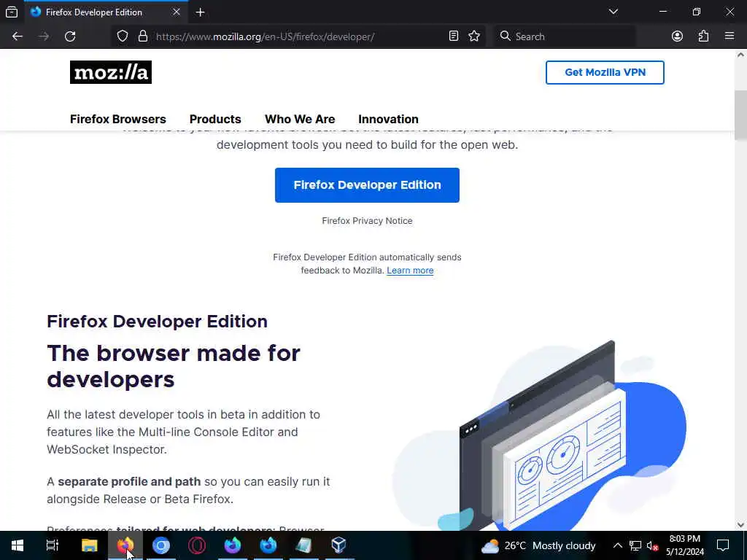The width and height of the screenshot is (747, 560).
Task: Open the weather widget showing 26°C
Action: 538,545
